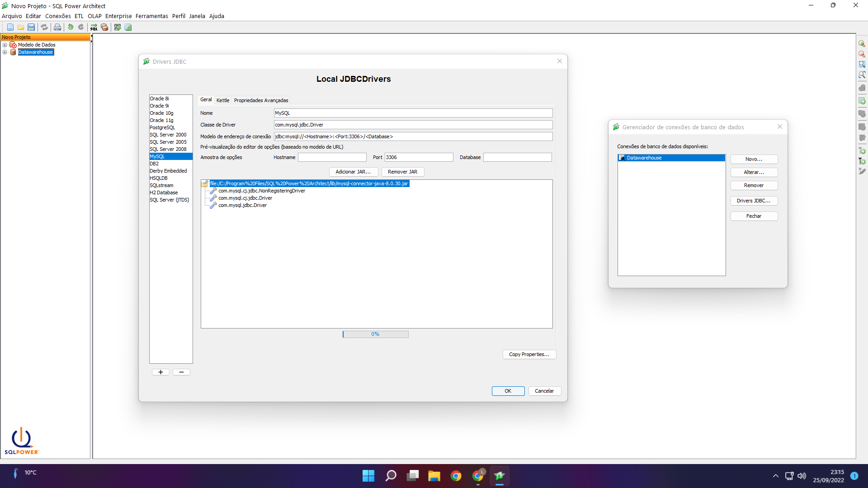Open the Ajuda menu
Viewport: 868px width, 488px height.
(x=217, y=16)
